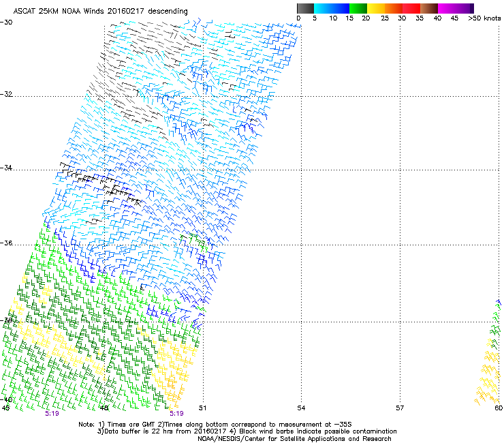Click the green 15-20 knots legend swatch
The image size is (504, 443).
tap(358, 8)
